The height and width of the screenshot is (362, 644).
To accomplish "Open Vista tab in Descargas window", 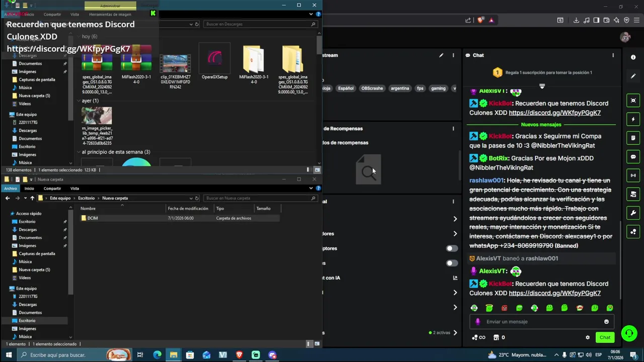I will (74, 14).
